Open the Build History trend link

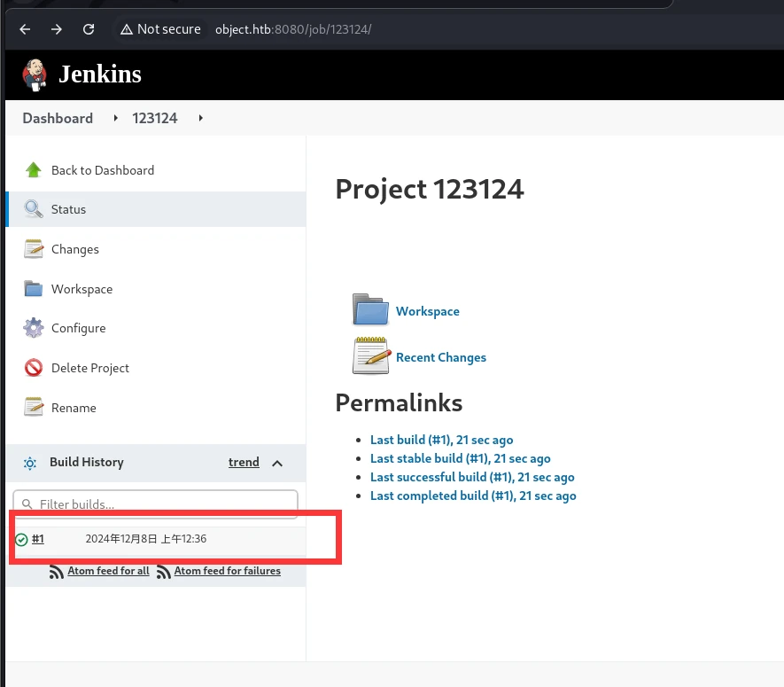(244, 463)
